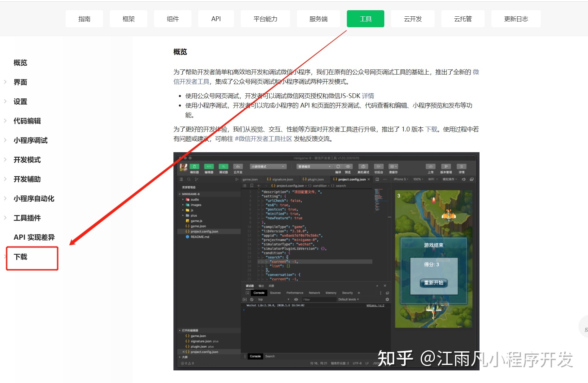Open the 服务端 tab
The height and width of the screenshot is (383, 588).
[318, 19]
